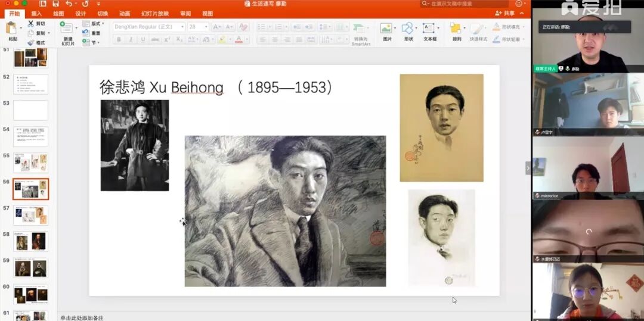The height and width of the screenshot is (321, 644).
Task: Toggle left text alignment
Action: tap(263, 39)
